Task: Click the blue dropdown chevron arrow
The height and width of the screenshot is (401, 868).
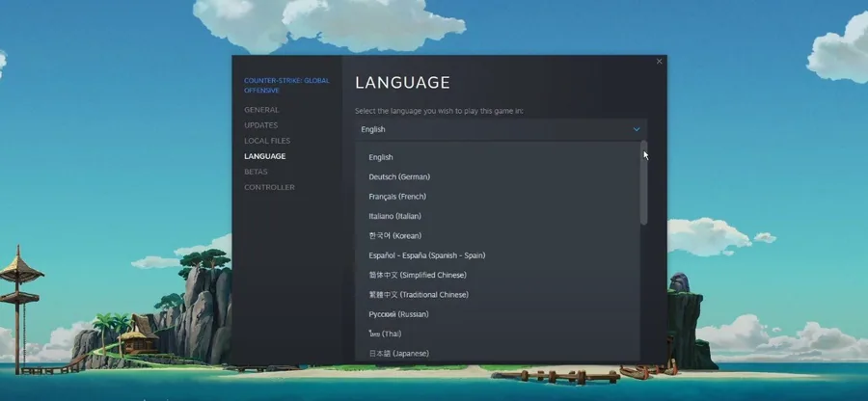Action: [637, 129]
